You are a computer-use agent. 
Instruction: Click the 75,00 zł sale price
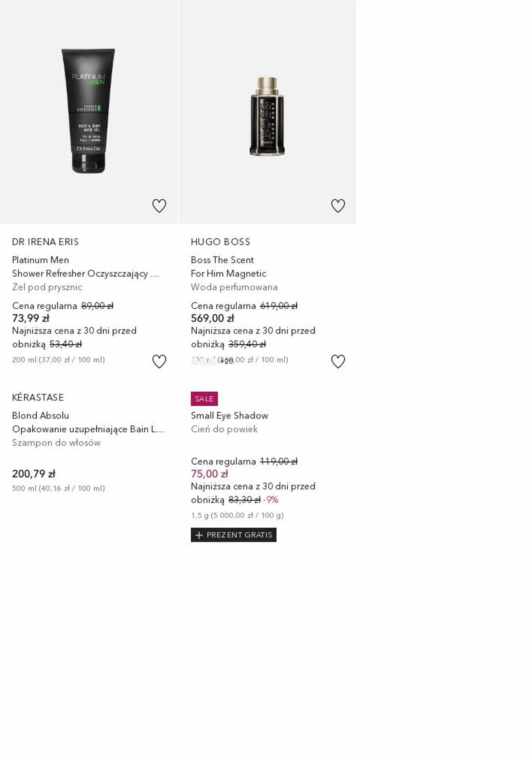point(209,474)
